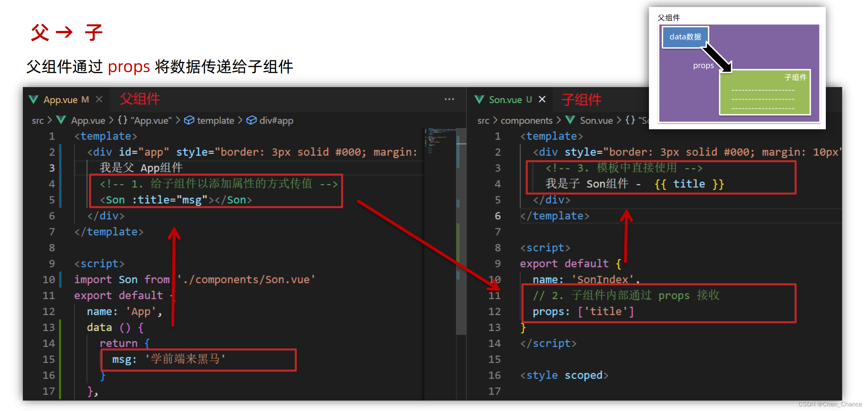The height and width of the screenshot is (411, 868).
Task: Click the Vue icon on Son.vue tab
Action: tap(479, 100)
